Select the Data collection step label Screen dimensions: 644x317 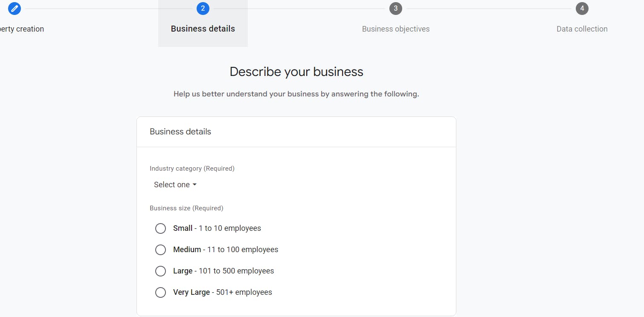[582, 29]
